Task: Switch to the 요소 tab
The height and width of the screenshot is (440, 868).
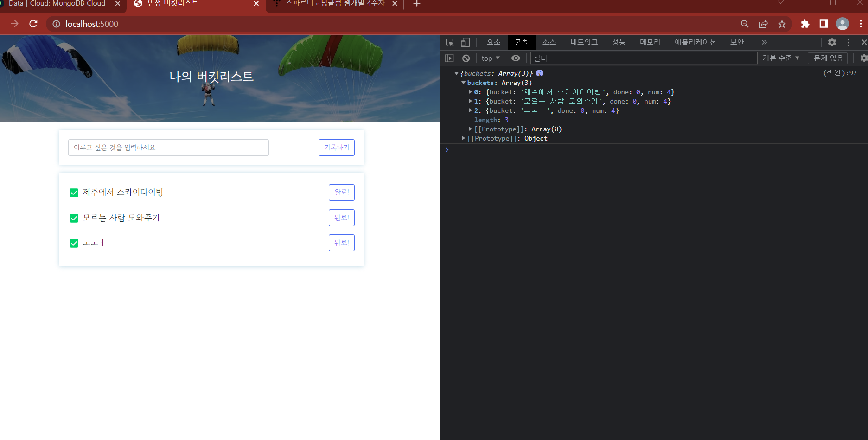Action: [x=494, y=42]
